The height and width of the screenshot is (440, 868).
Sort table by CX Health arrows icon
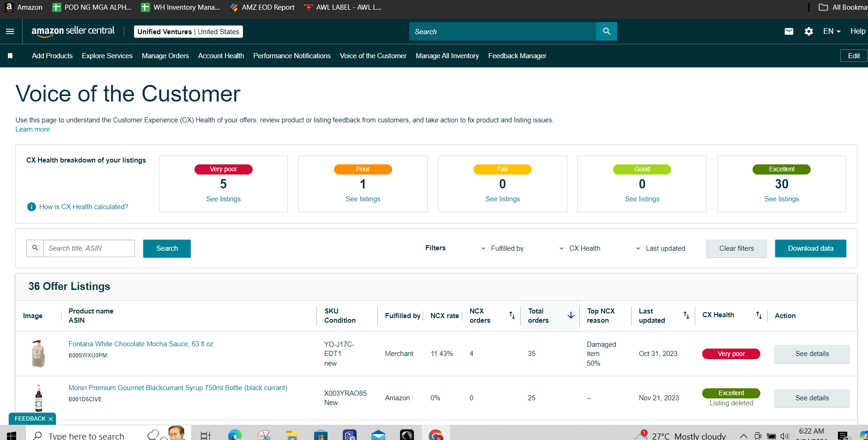tap(759, 315)
